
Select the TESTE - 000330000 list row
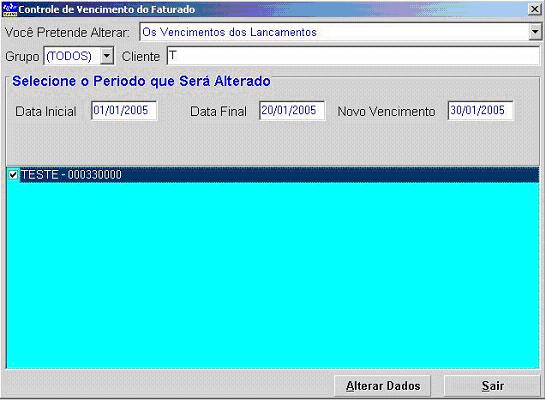tap(273, 175)
